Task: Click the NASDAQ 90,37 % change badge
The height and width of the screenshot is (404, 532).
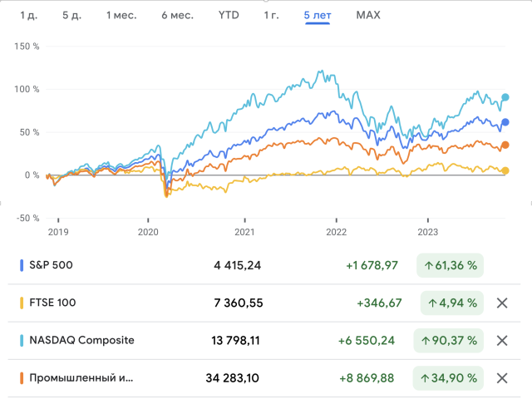Action: tap(449, 341)
